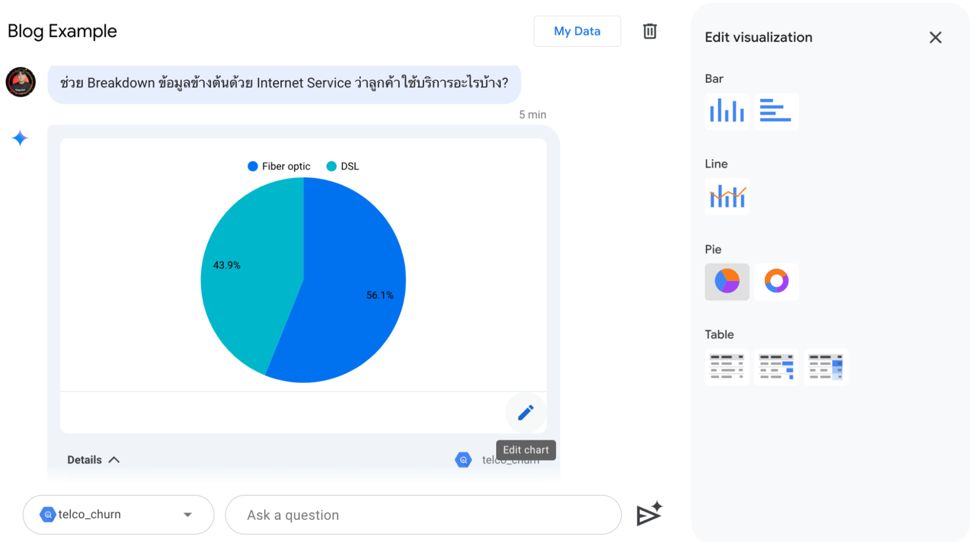Open the telco_churn data source dropdown
This screenshot has height=542, width=980.
point(118,515)
